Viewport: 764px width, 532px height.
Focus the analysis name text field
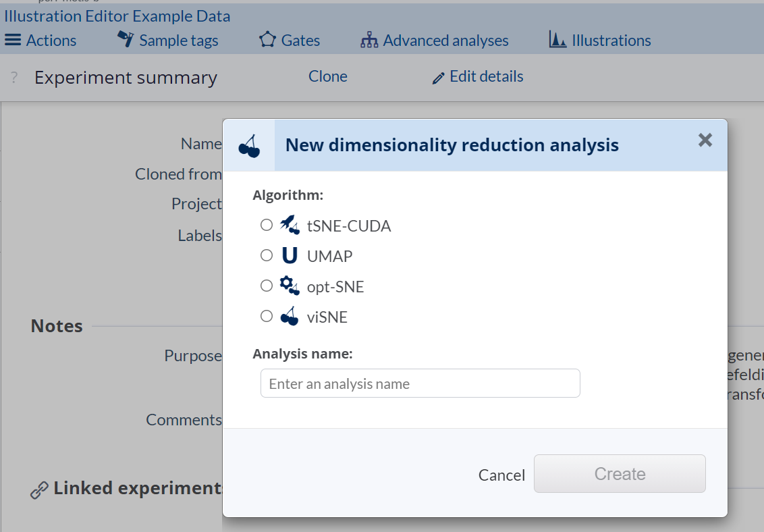tap(420, 383)
